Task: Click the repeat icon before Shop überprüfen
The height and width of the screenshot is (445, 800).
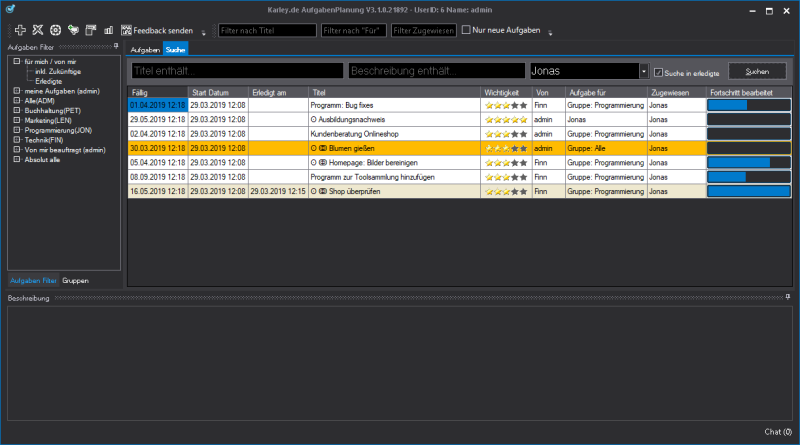Action: (322, 191)
